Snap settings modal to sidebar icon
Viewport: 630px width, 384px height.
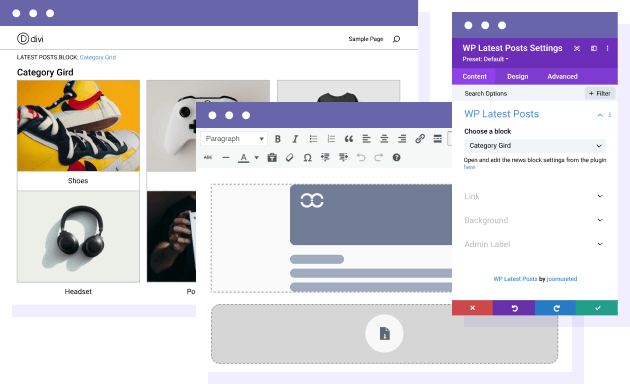click(594, 48)
